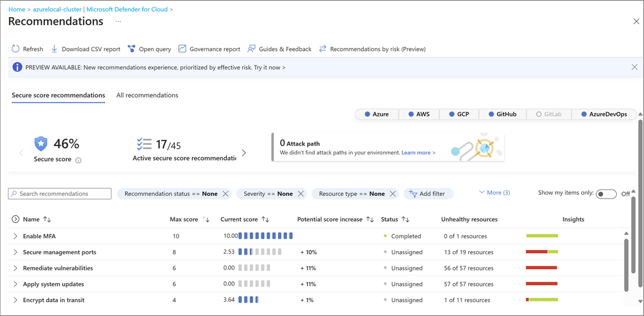The image size is (644, 316).
Task: Click the Completed status for Enable MFA
Action: pyautogui.click(x=406, y=236)
